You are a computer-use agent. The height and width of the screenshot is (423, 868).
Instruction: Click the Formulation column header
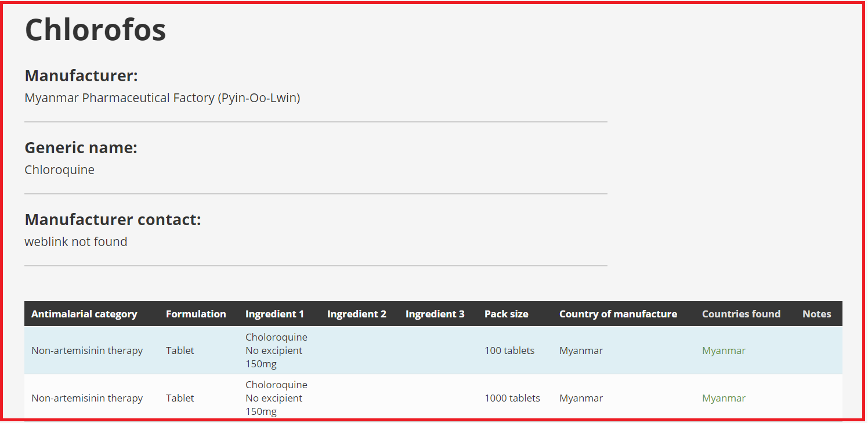pos(196,314)
